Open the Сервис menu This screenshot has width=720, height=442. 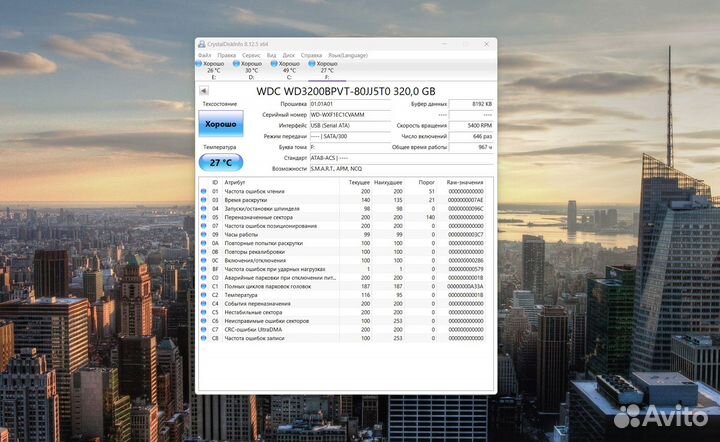251,56
